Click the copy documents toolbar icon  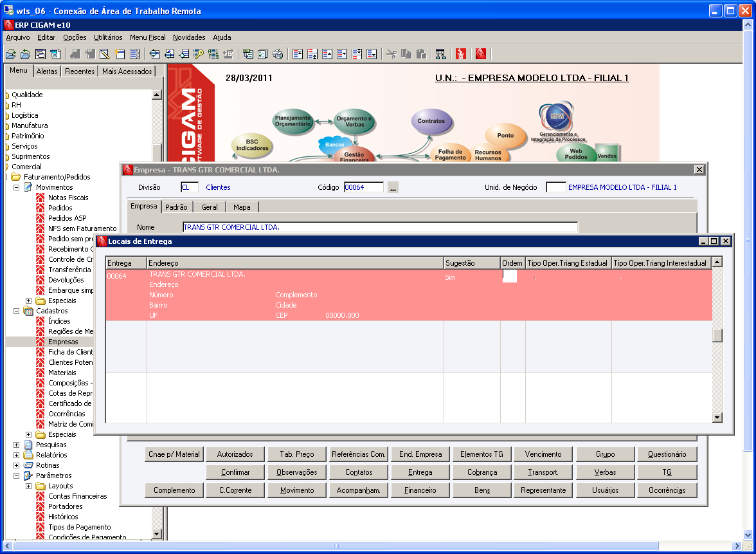[x=406, y=54]
